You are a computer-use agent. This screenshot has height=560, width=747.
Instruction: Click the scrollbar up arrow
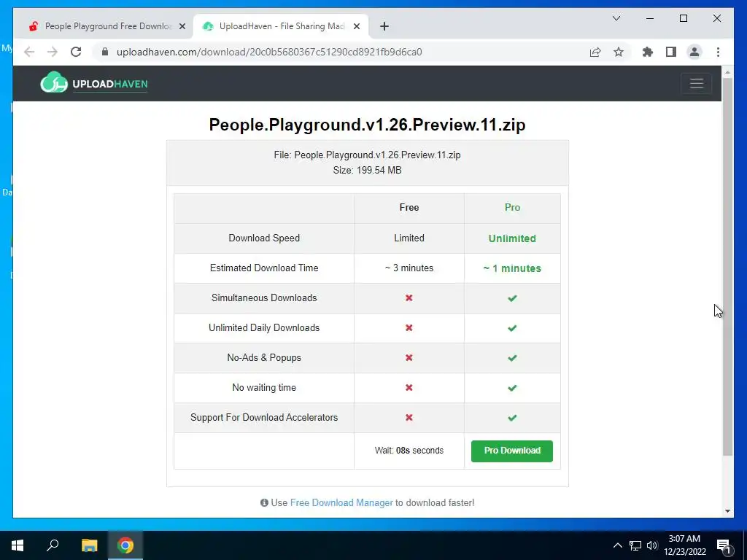click(x=727, y=72)
